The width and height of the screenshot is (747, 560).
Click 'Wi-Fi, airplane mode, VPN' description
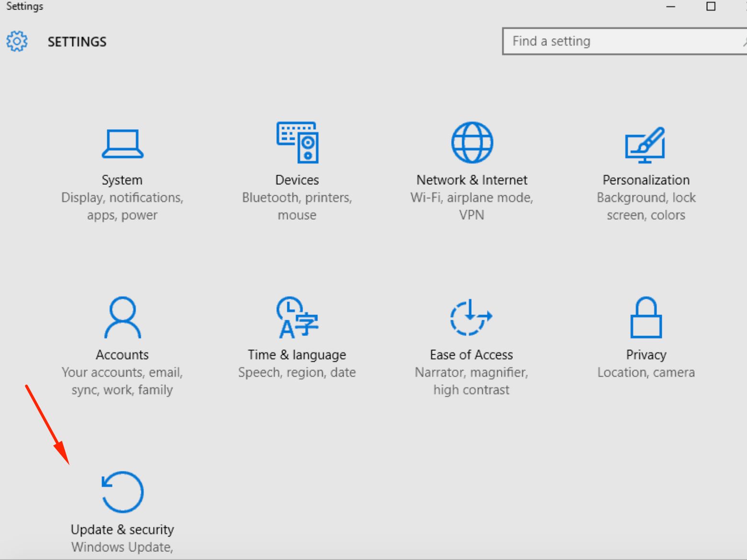coord(472,206)
